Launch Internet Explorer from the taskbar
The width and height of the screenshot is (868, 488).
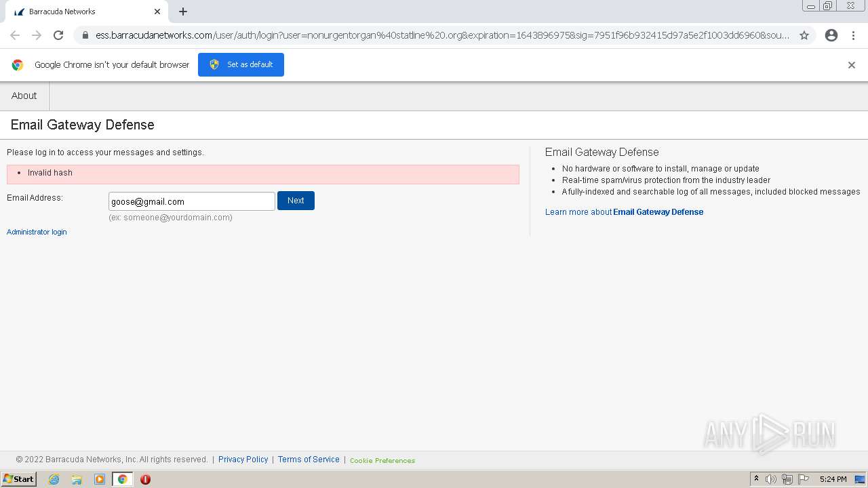(54, 479)
